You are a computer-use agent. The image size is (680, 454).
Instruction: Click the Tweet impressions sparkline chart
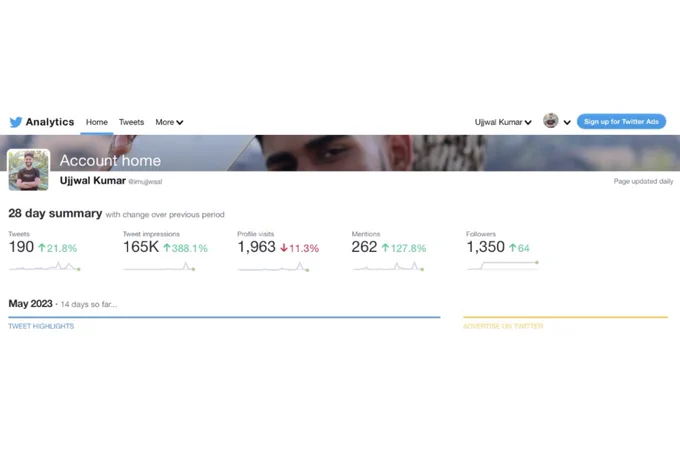(x=159, y=266)
